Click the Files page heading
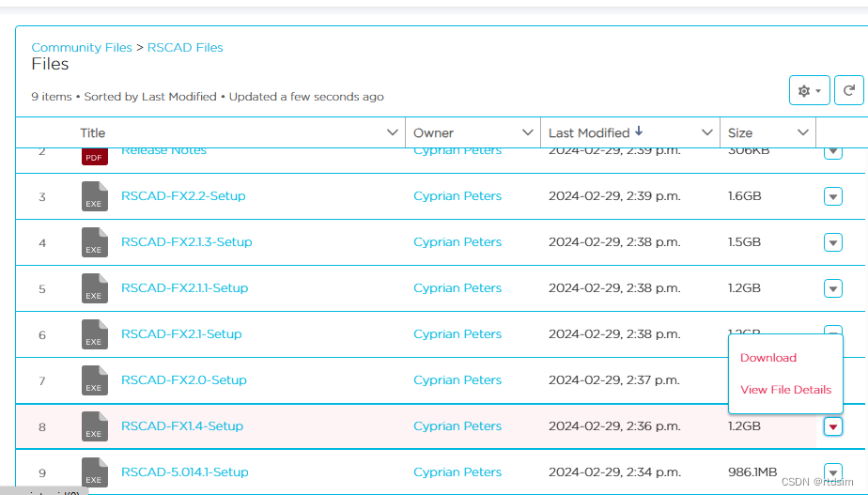The width and height of the screenshot is (868, 495). click(50, 64)
